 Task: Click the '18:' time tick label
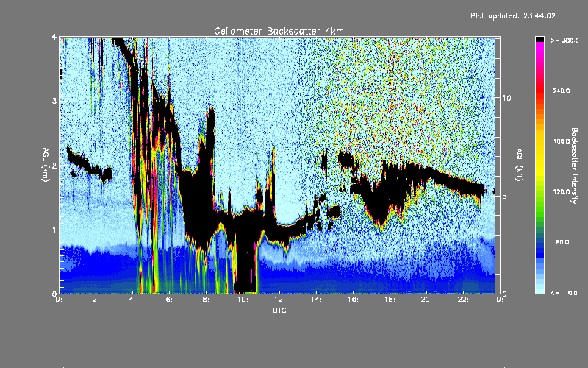(390, 300)
